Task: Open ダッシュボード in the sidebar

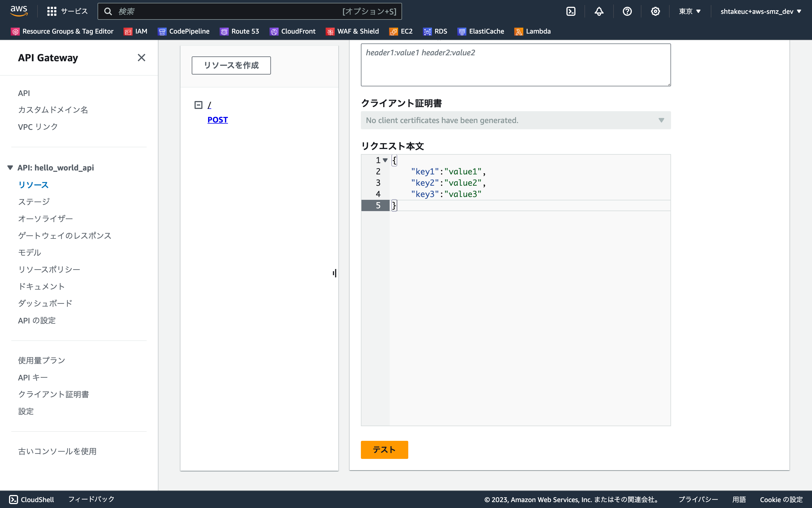Action: tap(45, 303)
